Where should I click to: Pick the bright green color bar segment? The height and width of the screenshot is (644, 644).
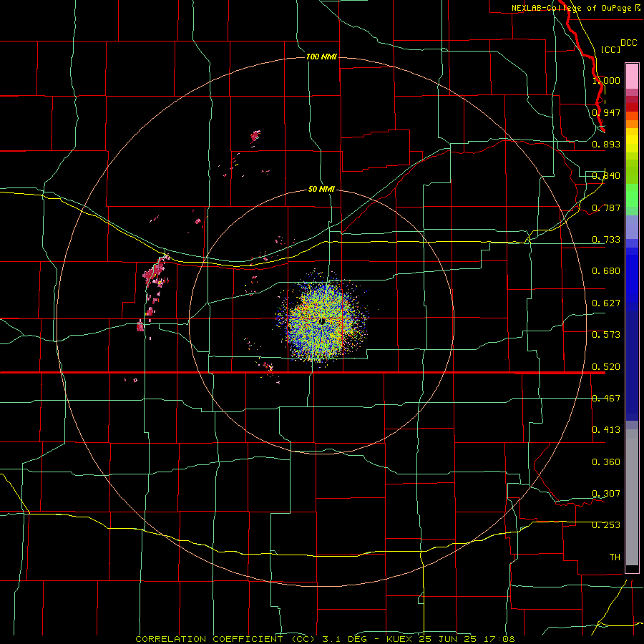tap(632, 195)
